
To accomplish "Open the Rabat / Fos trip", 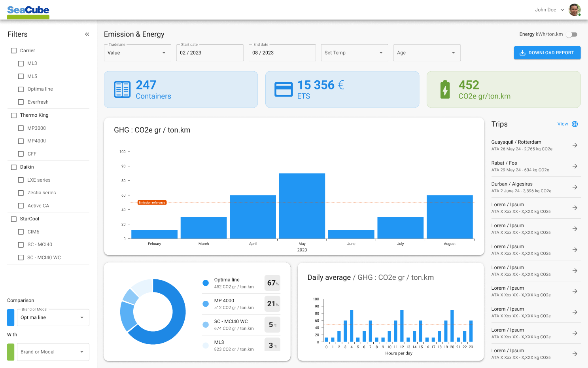I will (x=536, y=166).
